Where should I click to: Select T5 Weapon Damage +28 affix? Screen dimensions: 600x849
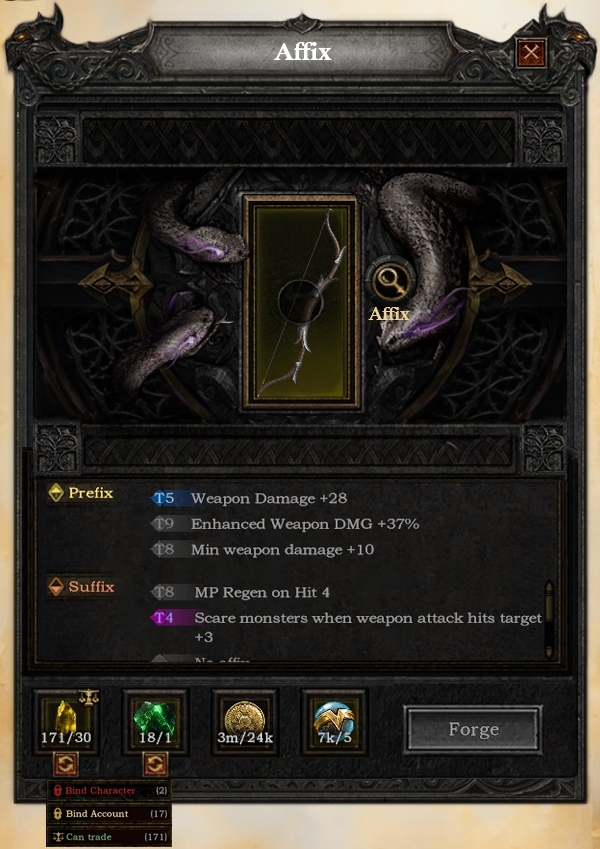click(x=250, y=498)
